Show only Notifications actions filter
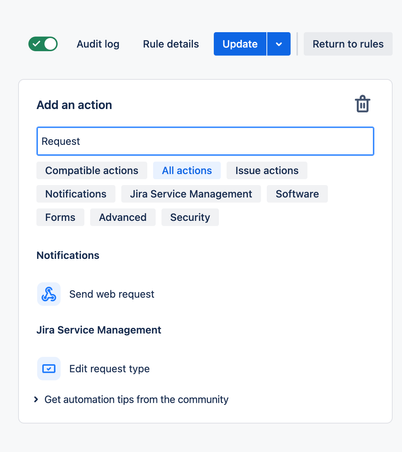Viewport: 402px width, 452px height. [x=76, y=194]
